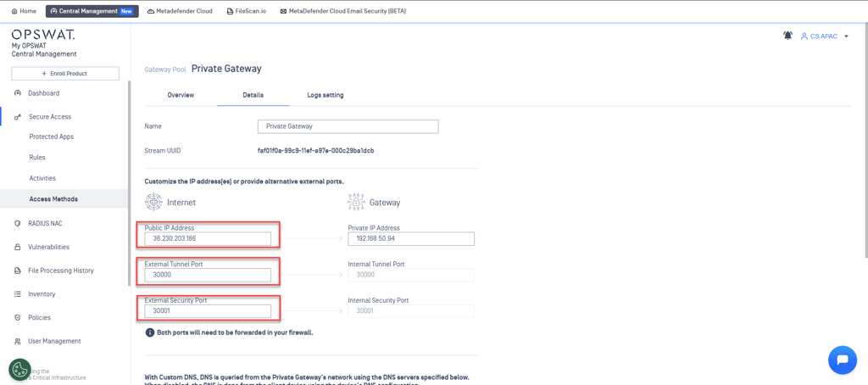Click the User Management people icon
The width and height of the screenshot is (868, 385).
[17, 341]
